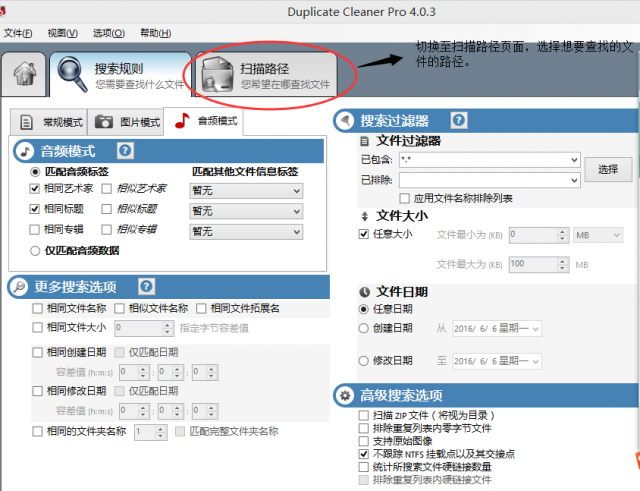Viewport: 640px width, 491px height.
Task: Enable 排除重复列表内零字节文件 option
Action: click(363, 428)
